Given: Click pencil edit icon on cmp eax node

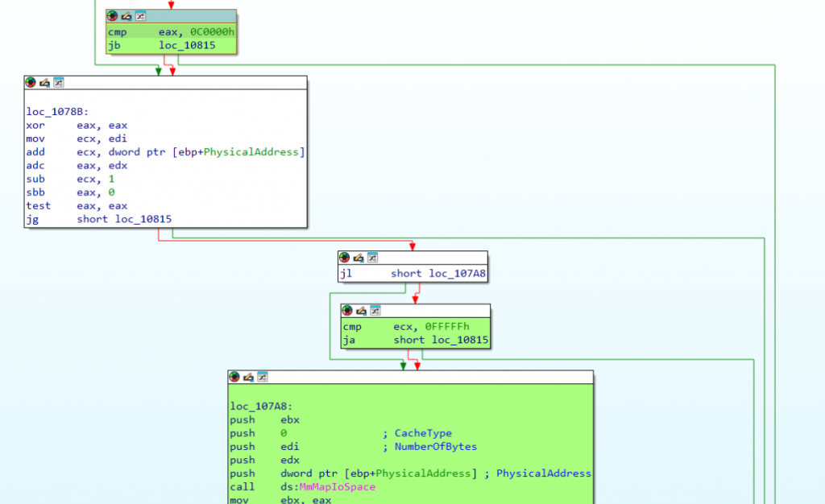Looking at the screenshot, I should pyautogui.click(x=126, y=16).
